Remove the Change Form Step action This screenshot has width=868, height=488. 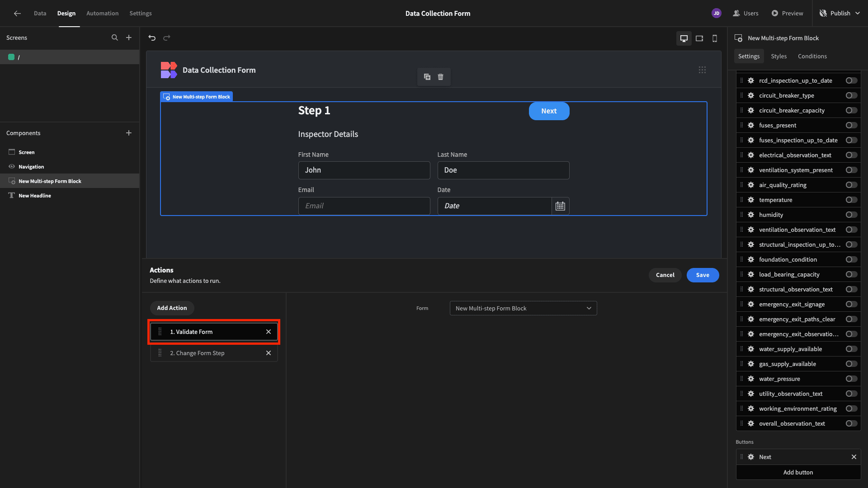pyautogui.click(x=269, y=353)
